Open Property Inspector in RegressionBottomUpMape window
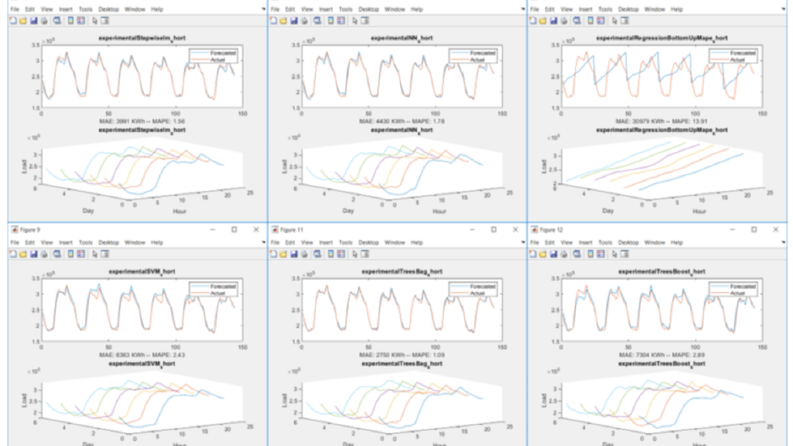 point(625,21)
